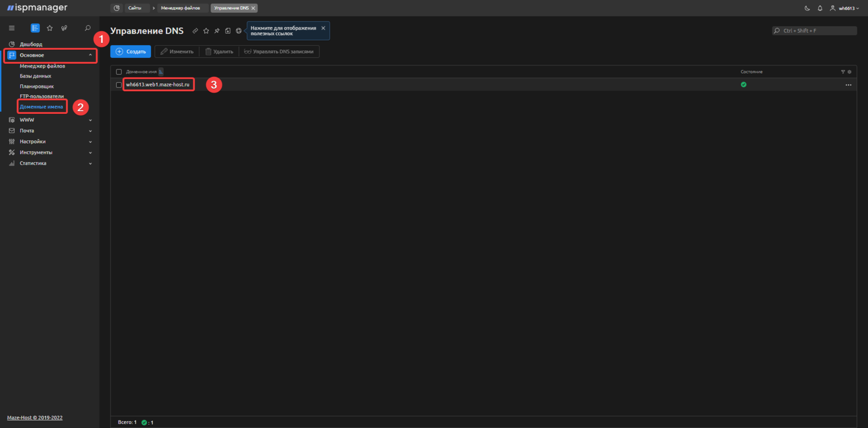Viewport: 868px width, 428px height.
Task: Open notifications bell
Action: 820,8
